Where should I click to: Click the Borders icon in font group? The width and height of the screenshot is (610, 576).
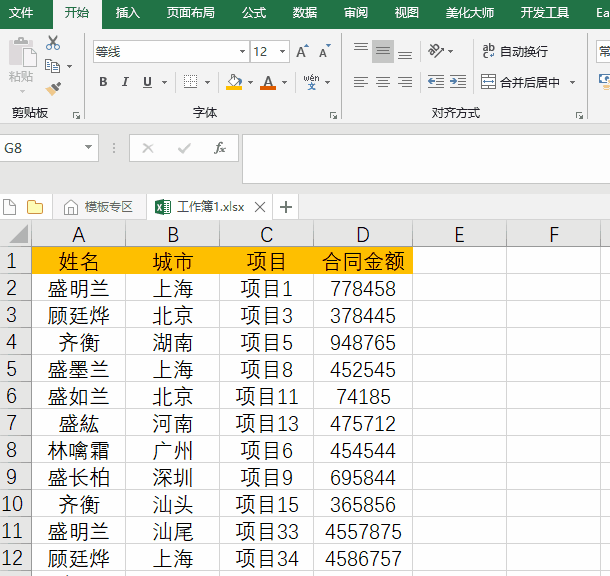coord(190,82)
